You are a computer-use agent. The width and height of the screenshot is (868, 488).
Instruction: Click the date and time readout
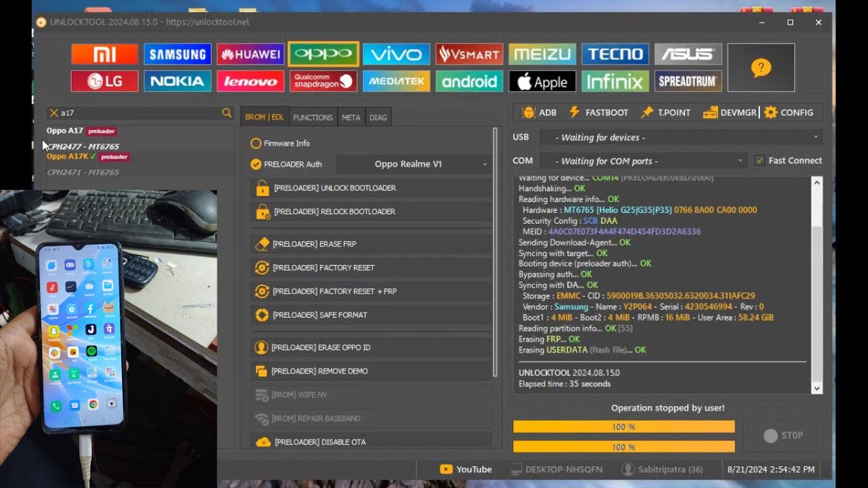click(x=771, y=469)
